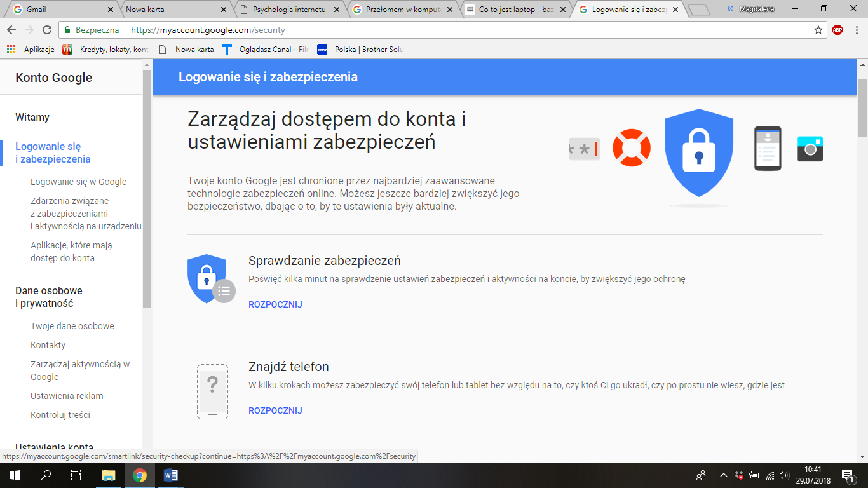Screen dimensions: 868x488
Task: Click the find phone question-mark icon
Action: [212, 391]
